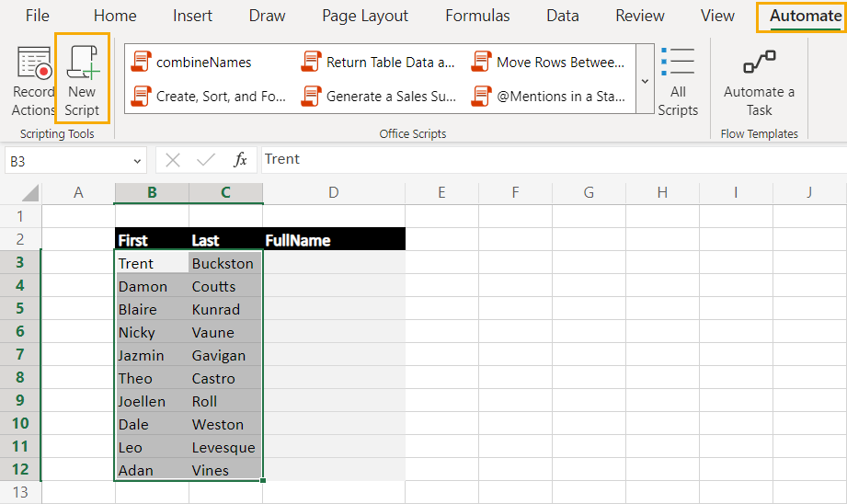Cancel the formula bar entry
Image resolution: width=847 pixels, height=504 pixels.
[173, 160]
